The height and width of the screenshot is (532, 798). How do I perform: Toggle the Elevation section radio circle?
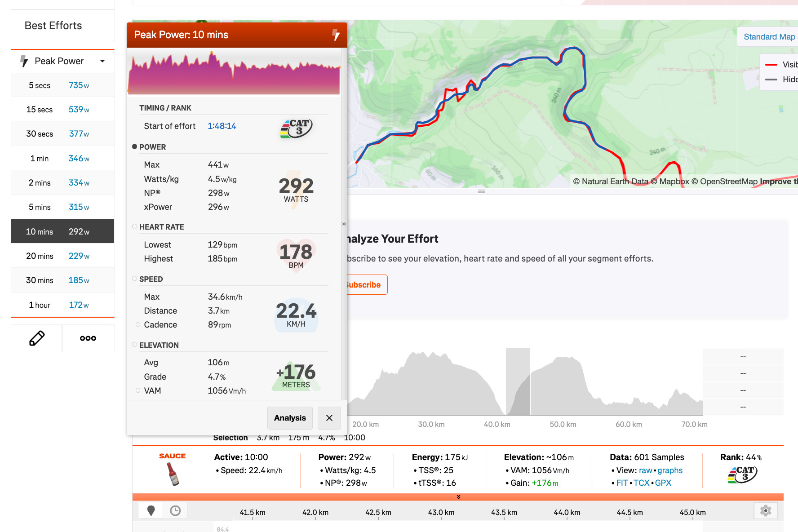(x=134, y=345)
